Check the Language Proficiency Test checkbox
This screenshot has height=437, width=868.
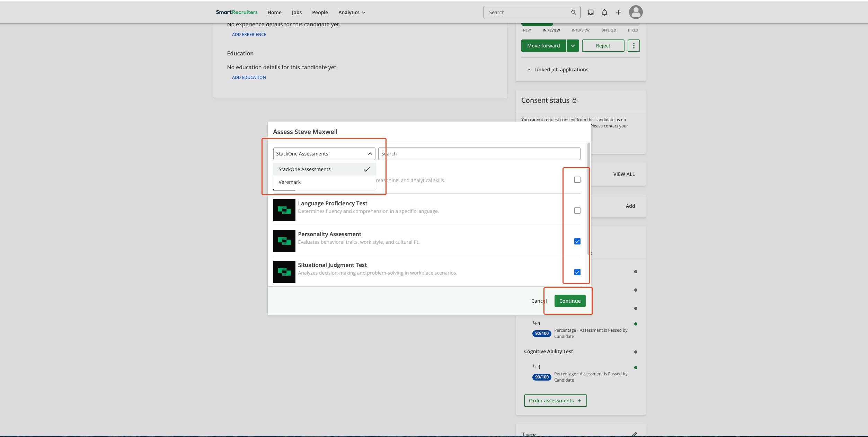click(577, 211)
